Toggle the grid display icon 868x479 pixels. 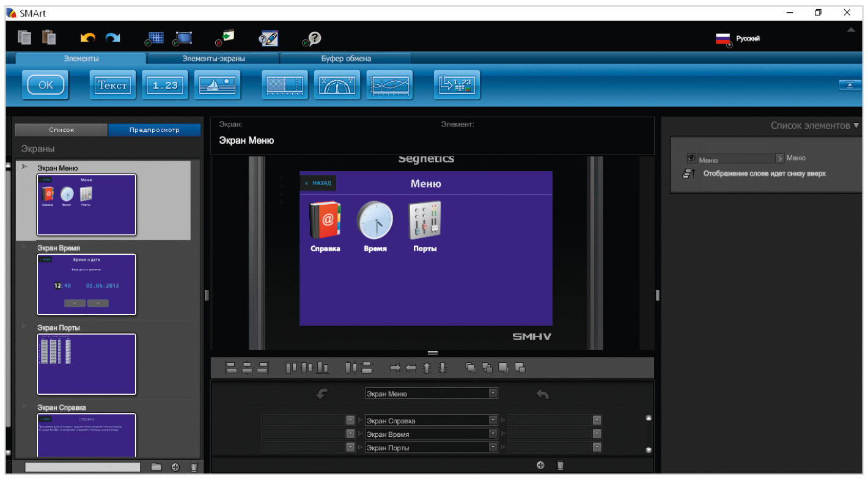(154, 38)
